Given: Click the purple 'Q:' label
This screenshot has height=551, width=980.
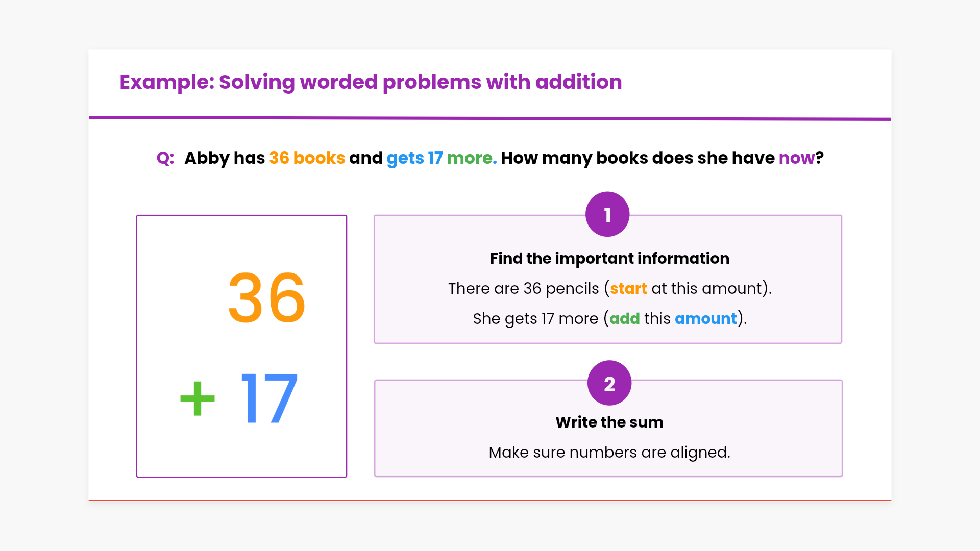Looking at the screenshot, I should 165,158.
